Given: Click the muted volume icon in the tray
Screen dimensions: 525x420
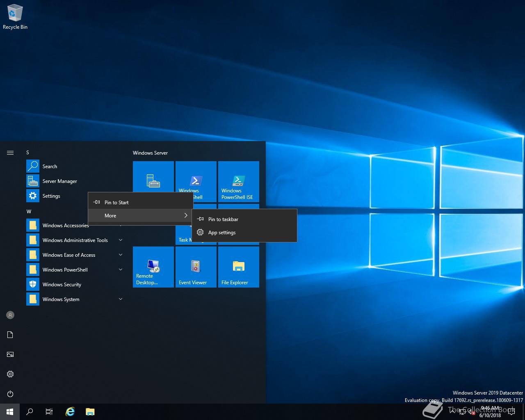Looking at the screenshot, I should (x=472, y=412).
